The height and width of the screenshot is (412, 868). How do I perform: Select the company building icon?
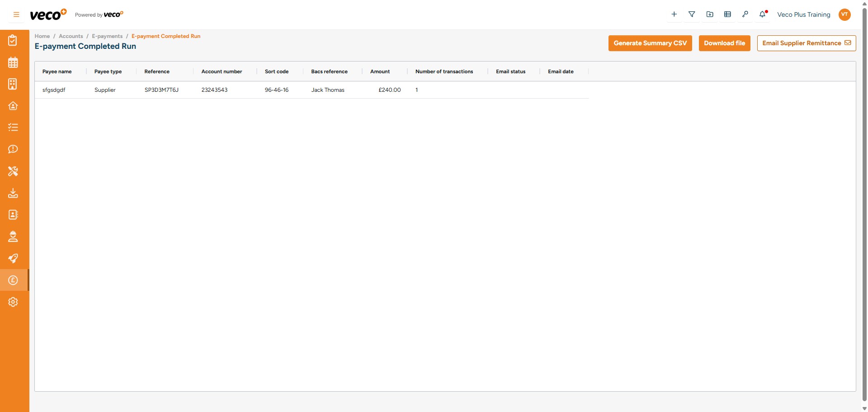12,84
